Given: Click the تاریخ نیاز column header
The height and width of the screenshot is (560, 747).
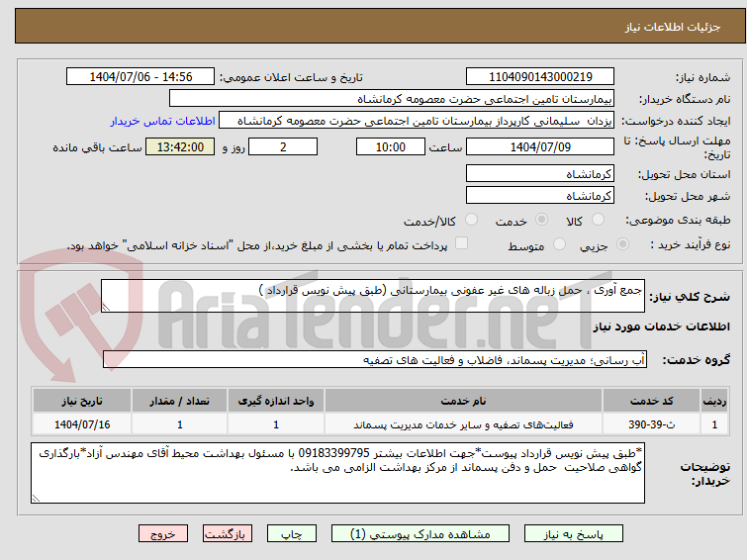Looking at the screenshot, I should point(82,401).
